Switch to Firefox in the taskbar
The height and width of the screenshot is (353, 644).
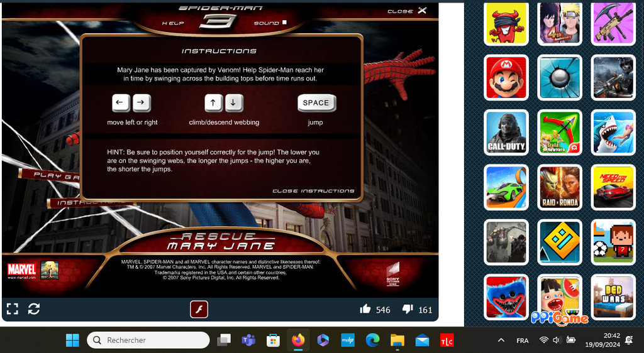298,340
